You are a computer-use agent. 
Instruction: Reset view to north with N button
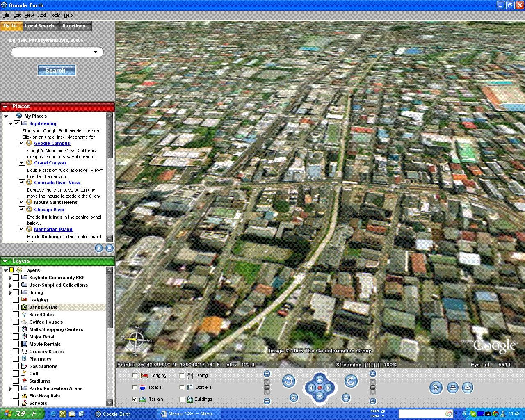point(294,397)
